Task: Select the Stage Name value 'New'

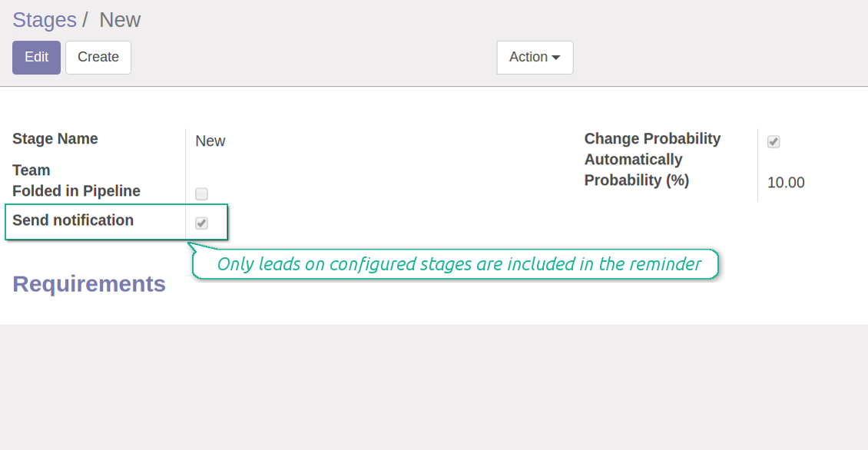Action: [x=210, y=141]
